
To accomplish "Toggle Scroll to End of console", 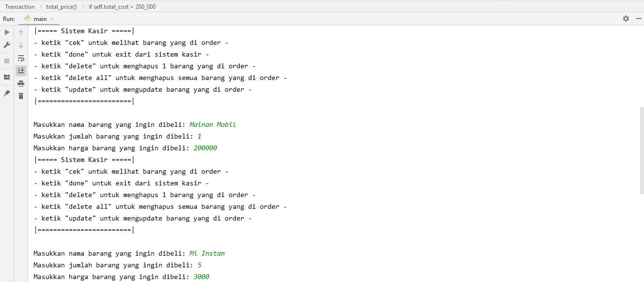I will (x=21, y=71).
